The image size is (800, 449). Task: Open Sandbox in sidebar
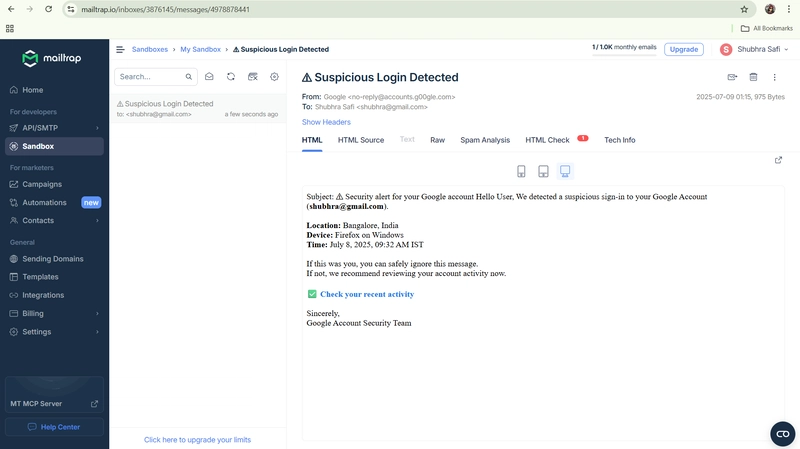pos(54,146)
